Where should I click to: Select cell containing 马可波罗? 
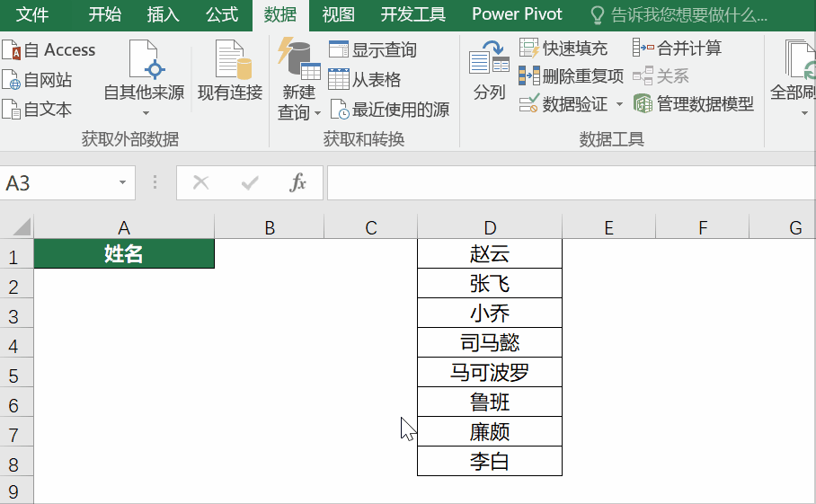490,373
